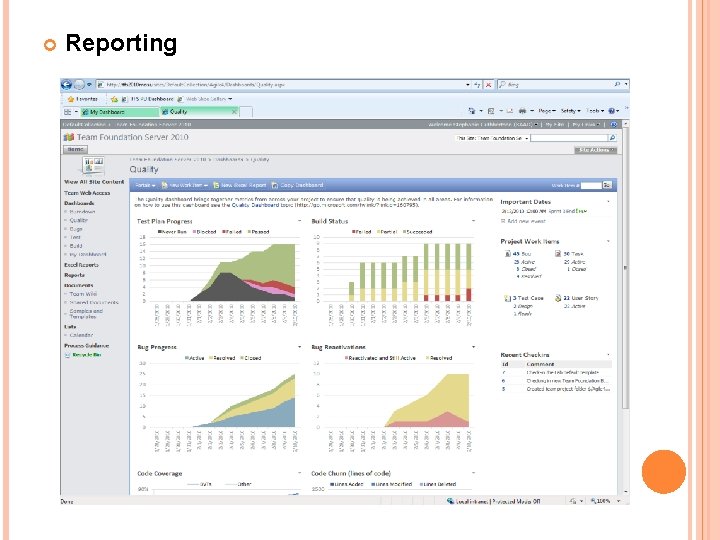Click the Task work item icon
This screenshot has width=720, height=540.
(x=558, y=253)
